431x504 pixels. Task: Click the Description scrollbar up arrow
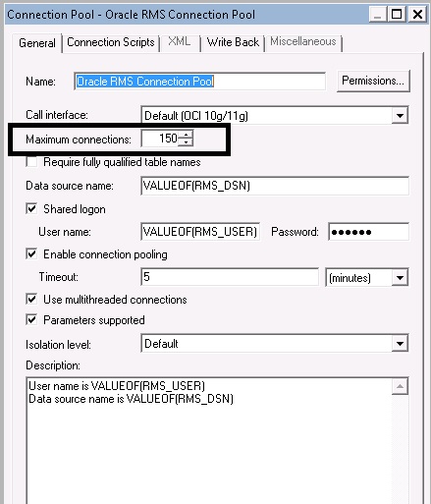pyautogui.click(x=400, y=386)
